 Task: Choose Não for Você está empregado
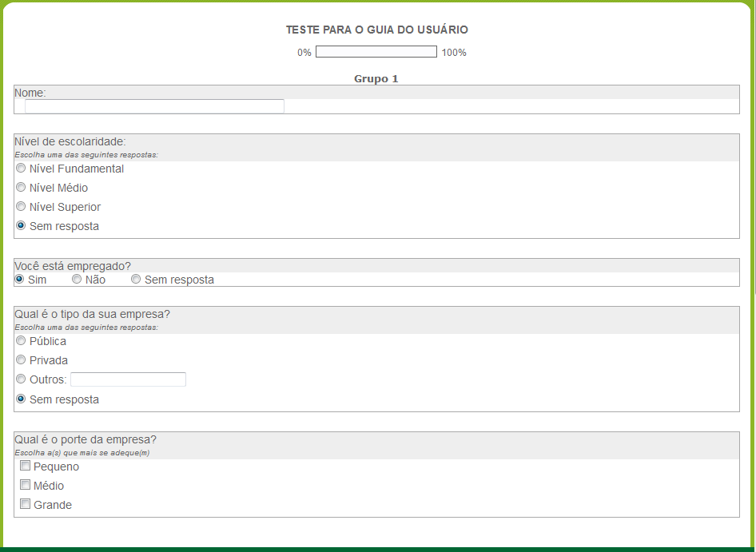pos(77,280)
